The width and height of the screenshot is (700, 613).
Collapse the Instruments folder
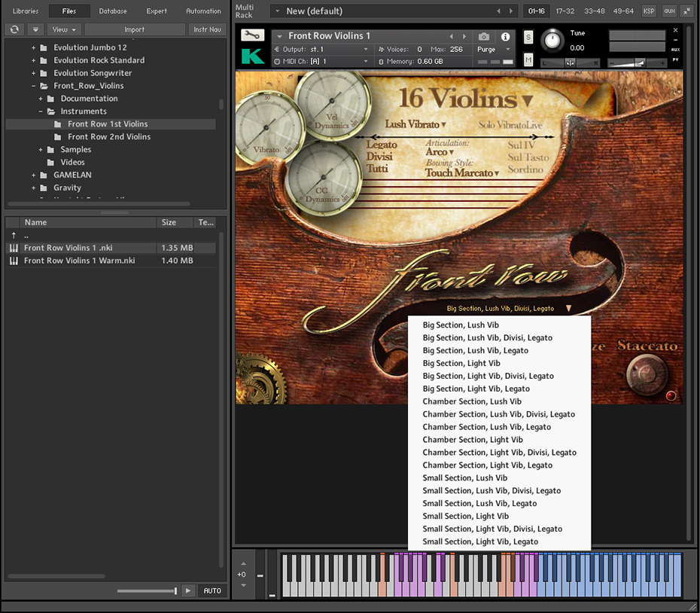pyautogui.click(x=41, y=111)
